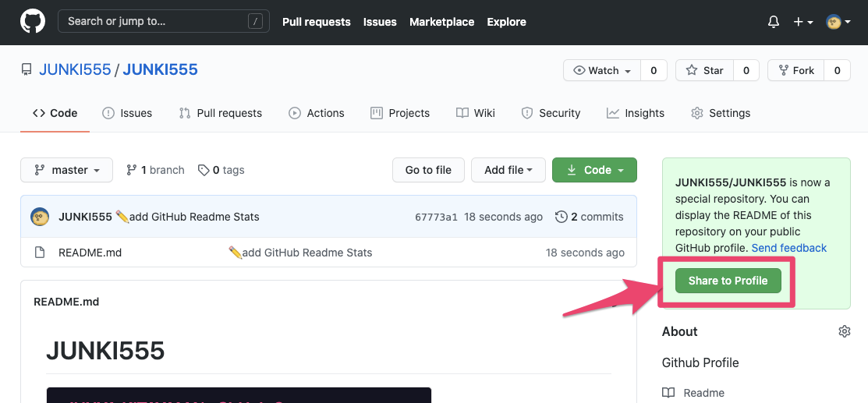The image size is (868, 403).
Task: Open the commit message in the README.md row
Action: pos(300,253)
